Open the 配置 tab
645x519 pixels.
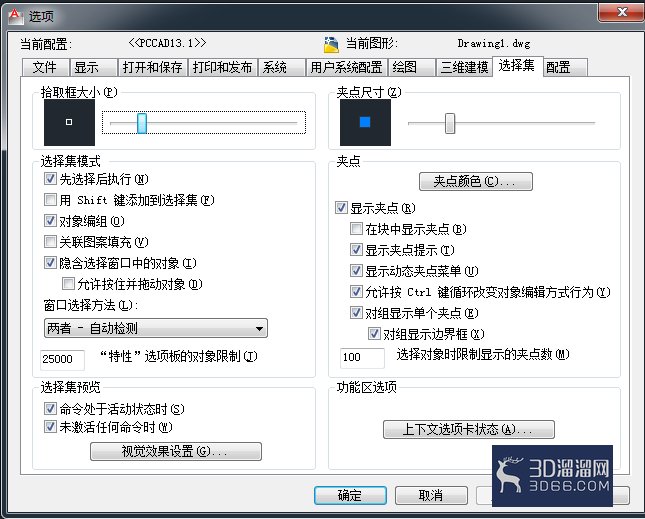coord(565,67)
